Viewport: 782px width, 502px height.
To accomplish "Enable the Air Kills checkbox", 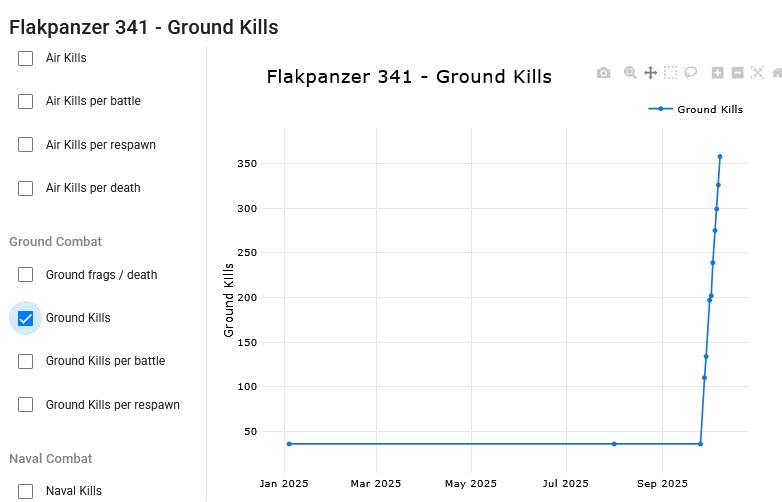I will click(x=26, y=58).
